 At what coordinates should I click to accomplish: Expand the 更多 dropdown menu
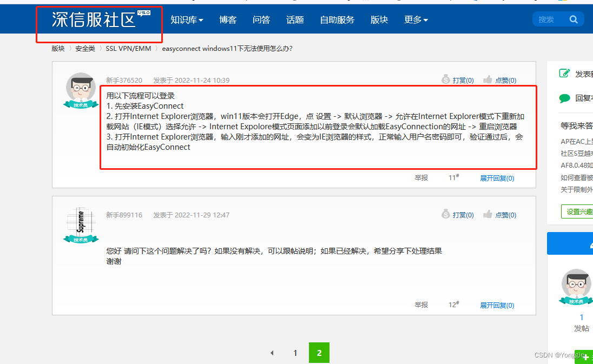pos(416,19)
